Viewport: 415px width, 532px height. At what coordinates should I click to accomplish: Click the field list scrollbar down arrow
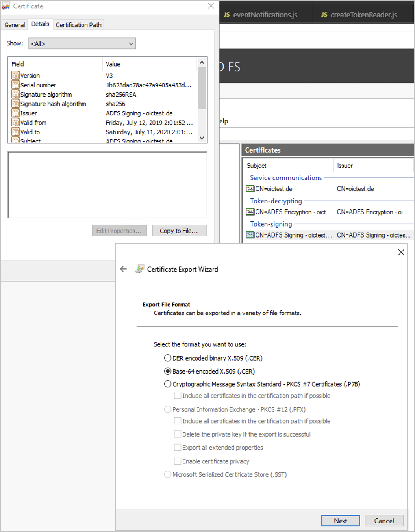202,138
